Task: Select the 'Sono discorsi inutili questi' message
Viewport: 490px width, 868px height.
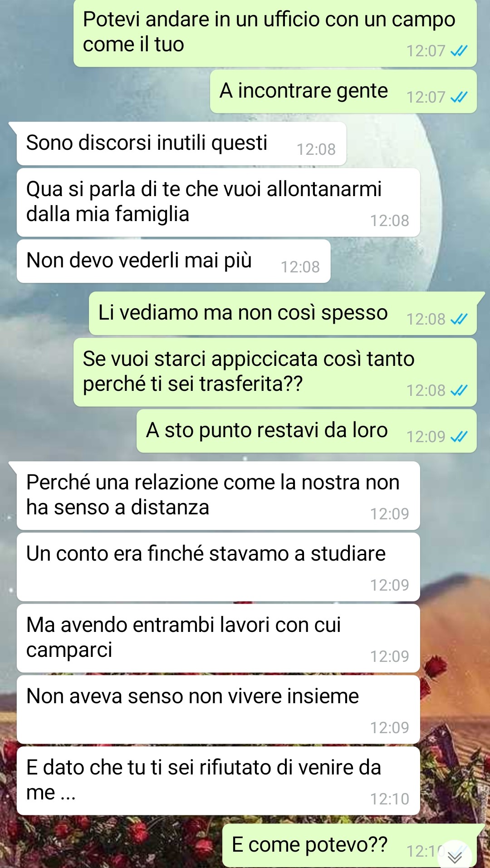Action: (x=181, y=143)
